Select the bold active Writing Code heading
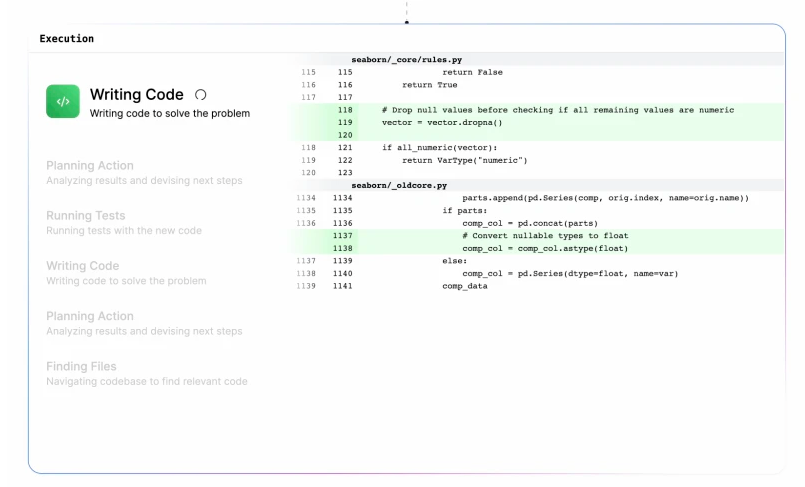805x487 pixels. coord(136,95)
